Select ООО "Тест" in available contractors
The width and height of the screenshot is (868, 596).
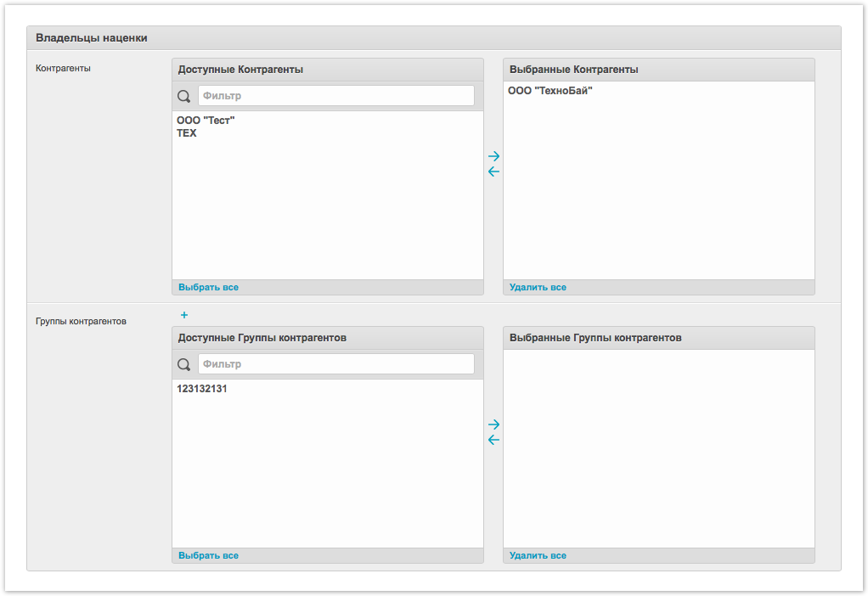pyautogui.click(x=206, y=121)
